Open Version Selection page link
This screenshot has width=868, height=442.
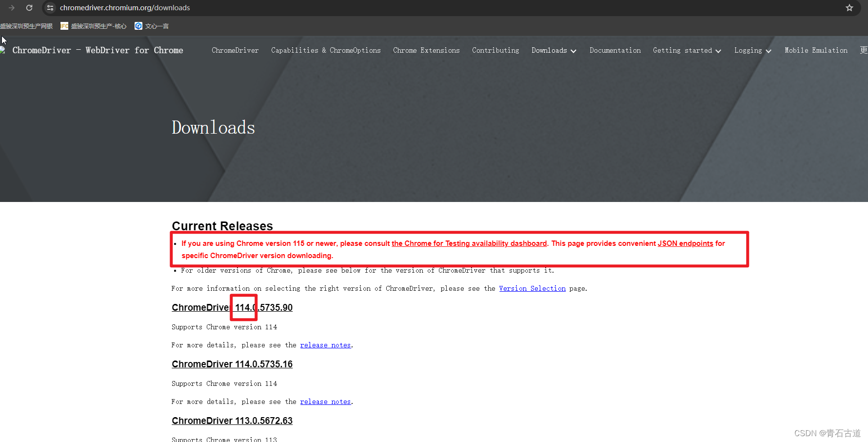532,289
